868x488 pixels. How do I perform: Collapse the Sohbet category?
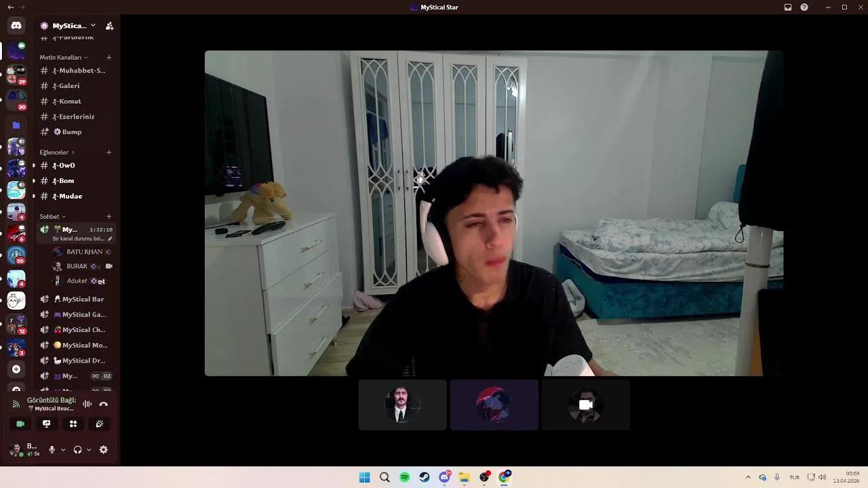point(52,217)
